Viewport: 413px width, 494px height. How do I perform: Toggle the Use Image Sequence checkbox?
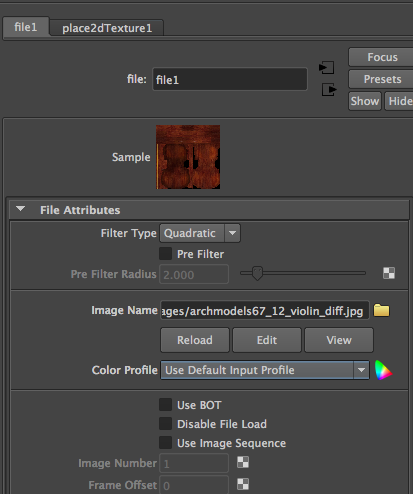point(165,443)
